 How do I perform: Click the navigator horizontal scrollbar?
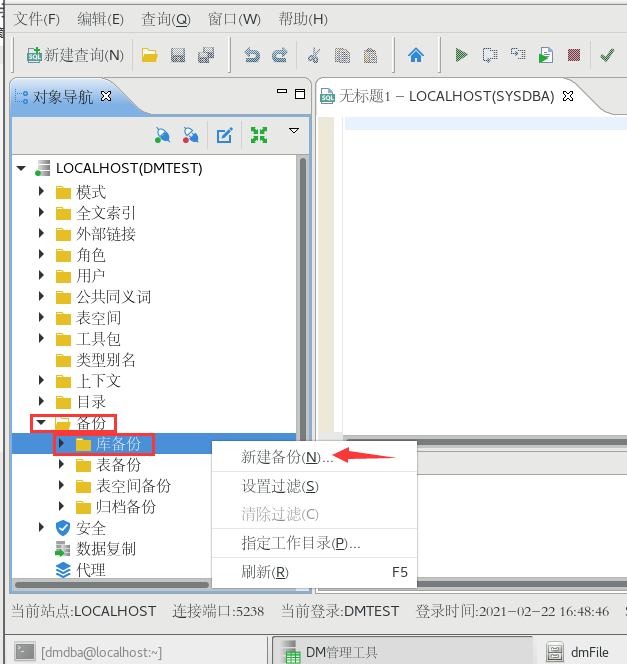tap(112, 585)
